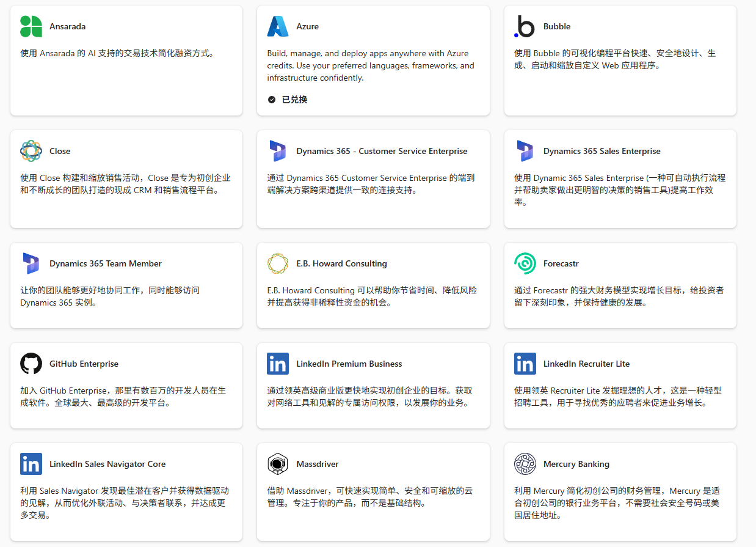Image resolution: width=756 pixels, height=547 pixels.
Task: Click the Sales Enterprise description text
Action: (x=620, y=190)
